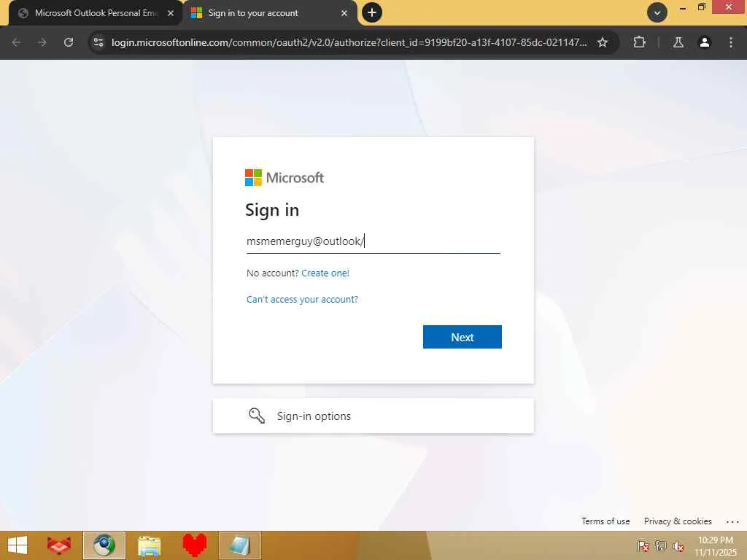Open network status tray icon
The width and height of the screenshot is (747, 560).
[660, 545]
